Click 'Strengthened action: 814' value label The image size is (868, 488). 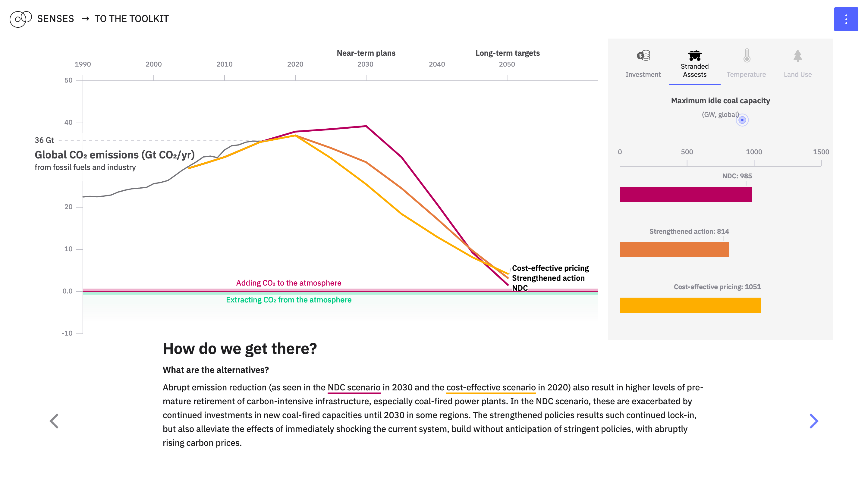pyautogui.click(x=689, y=231)
